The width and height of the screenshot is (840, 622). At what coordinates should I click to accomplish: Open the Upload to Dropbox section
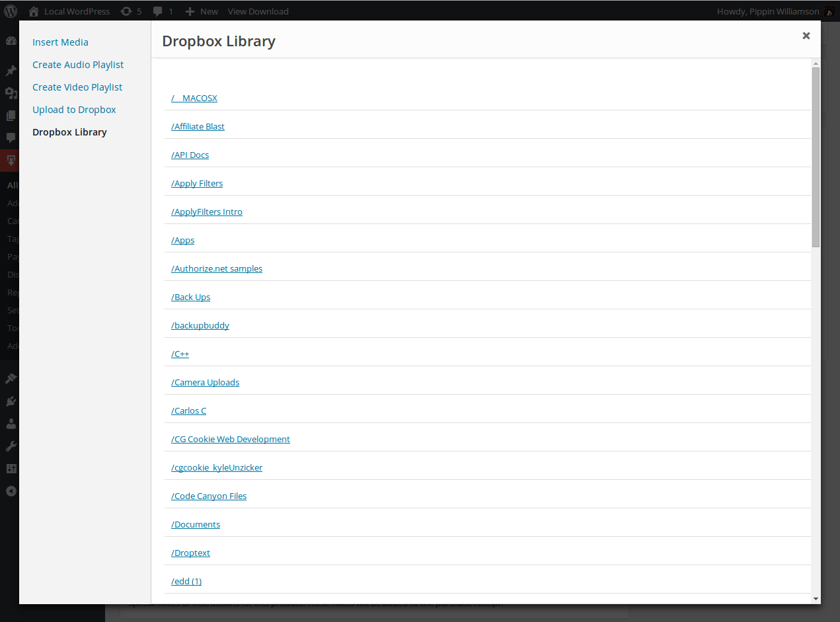(74, 110)
